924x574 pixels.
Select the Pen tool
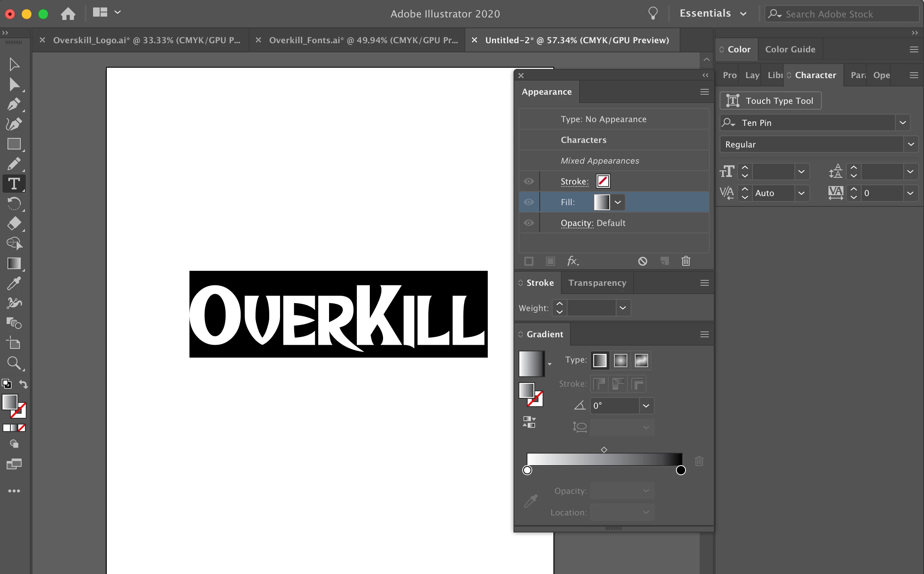tap(14, 104)
